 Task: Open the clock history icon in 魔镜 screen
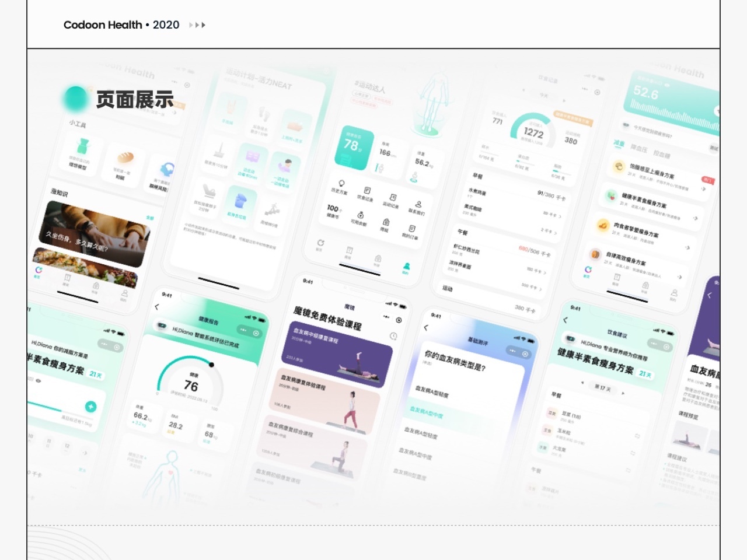pos(393,336)
